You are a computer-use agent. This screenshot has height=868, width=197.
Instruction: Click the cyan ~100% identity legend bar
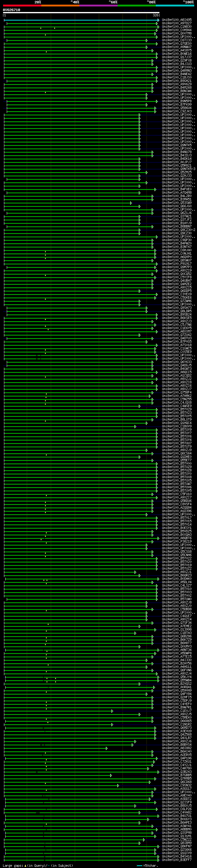175,6
